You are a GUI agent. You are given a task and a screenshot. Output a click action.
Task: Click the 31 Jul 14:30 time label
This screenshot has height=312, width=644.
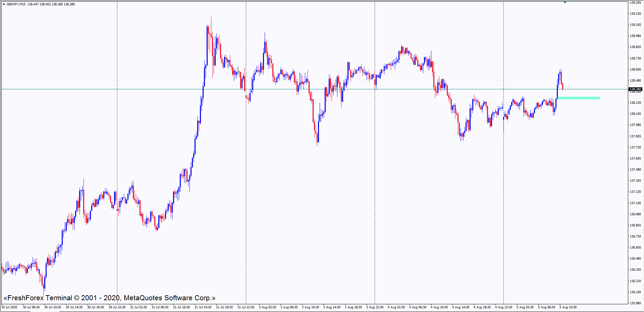point(203,307)
